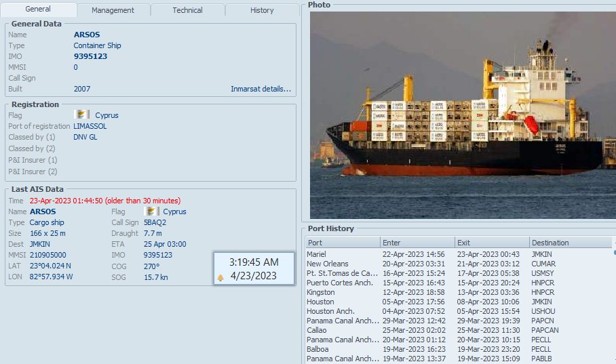Viewport: 616px width, 364px height.
Task: Select the Houston port row
Action: click(459, 302)
